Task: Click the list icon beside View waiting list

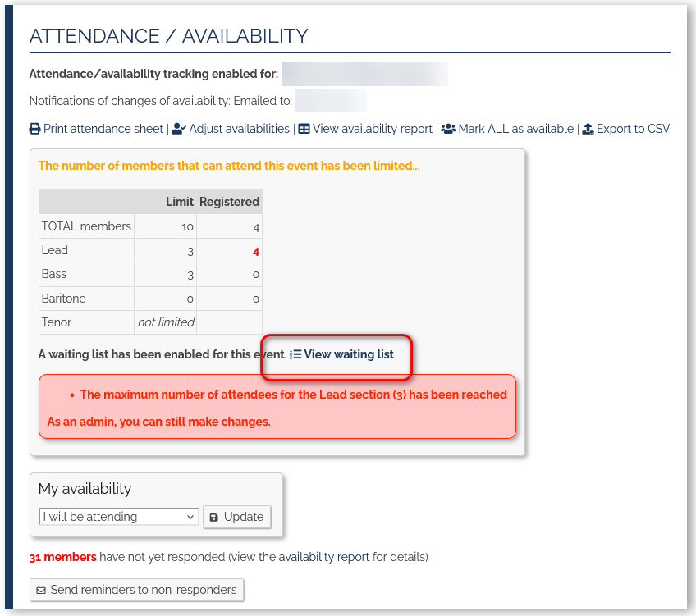Action: point(295,354)
